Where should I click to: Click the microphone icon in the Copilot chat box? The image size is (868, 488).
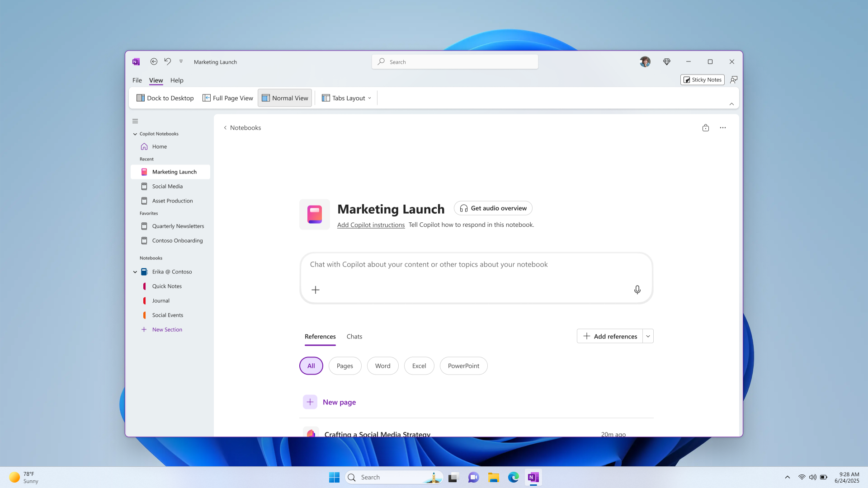point(637,290)
